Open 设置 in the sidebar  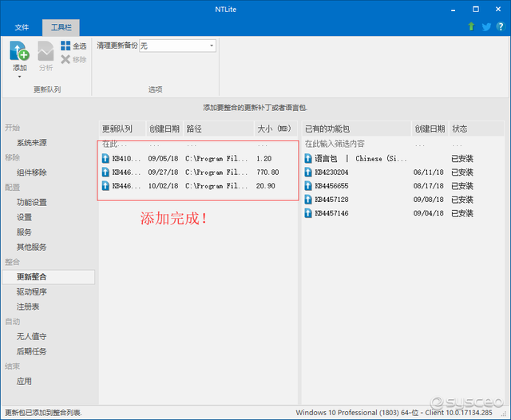(24, 217)
